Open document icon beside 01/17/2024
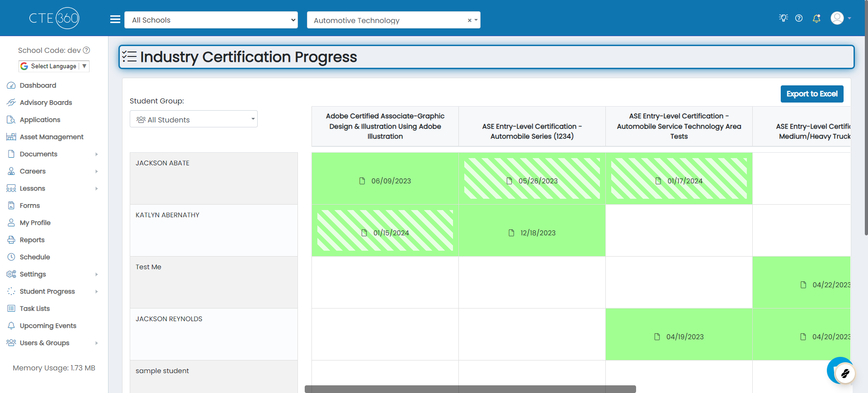The height and width of the screenshot is (393, 868). [x=658, y=181]
